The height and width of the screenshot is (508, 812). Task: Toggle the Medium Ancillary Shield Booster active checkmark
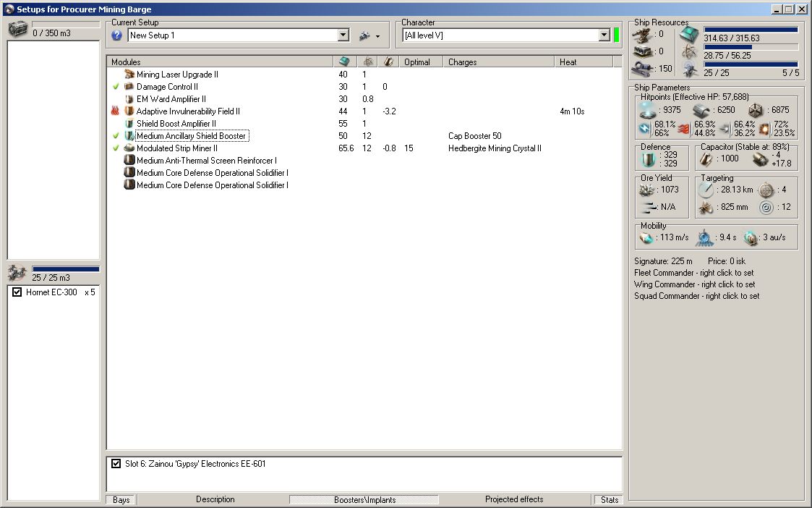pyautogui.click(x=116, y=136)
